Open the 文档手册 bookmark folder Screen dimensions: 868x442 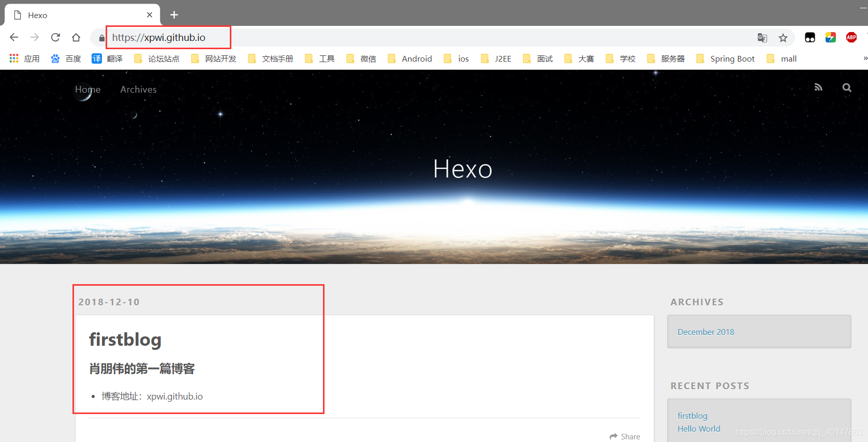tap(270, 58)
